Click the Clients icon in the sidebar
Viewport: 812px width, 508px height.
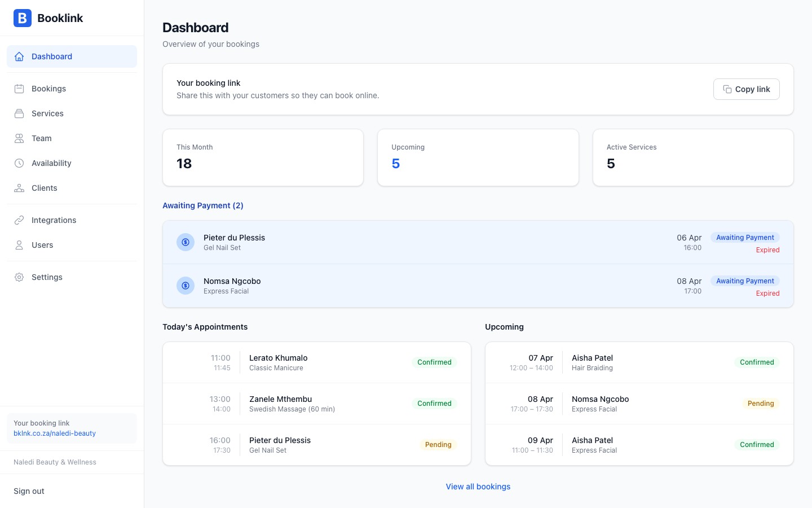tap(19, 188)
